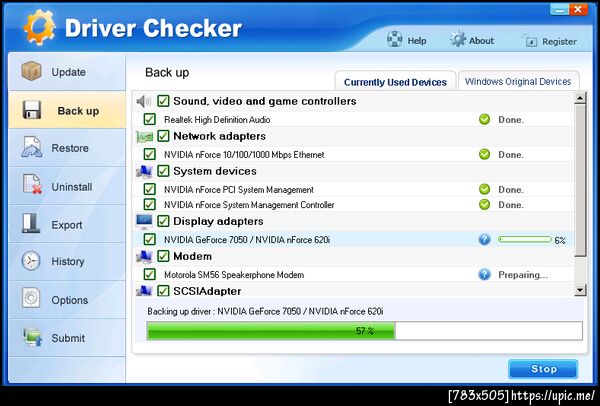Click the Back up floppy disk icon
This screenshot has height=406, width=600.
32,110
